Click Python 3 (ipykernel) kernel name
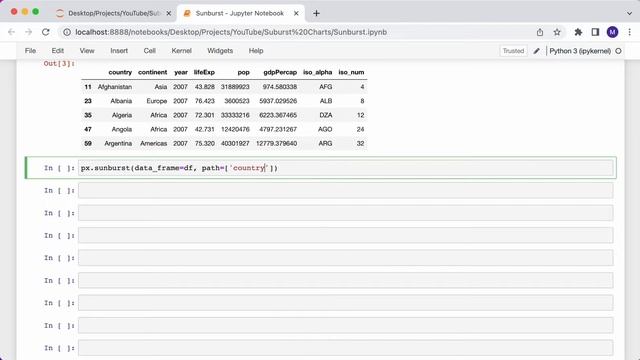This screenshot has width=640, height=360. [x=580, y=51]
